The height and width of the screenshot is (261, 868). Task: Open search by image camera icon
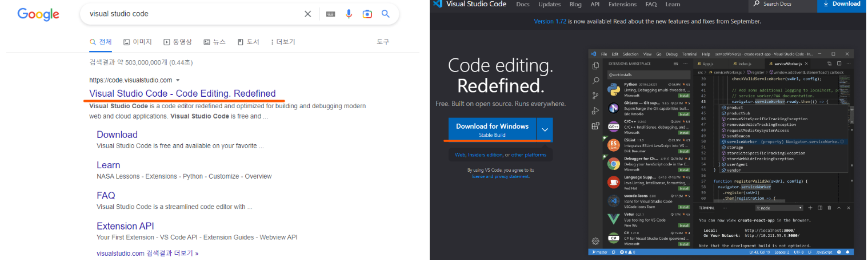pos(367,14)
